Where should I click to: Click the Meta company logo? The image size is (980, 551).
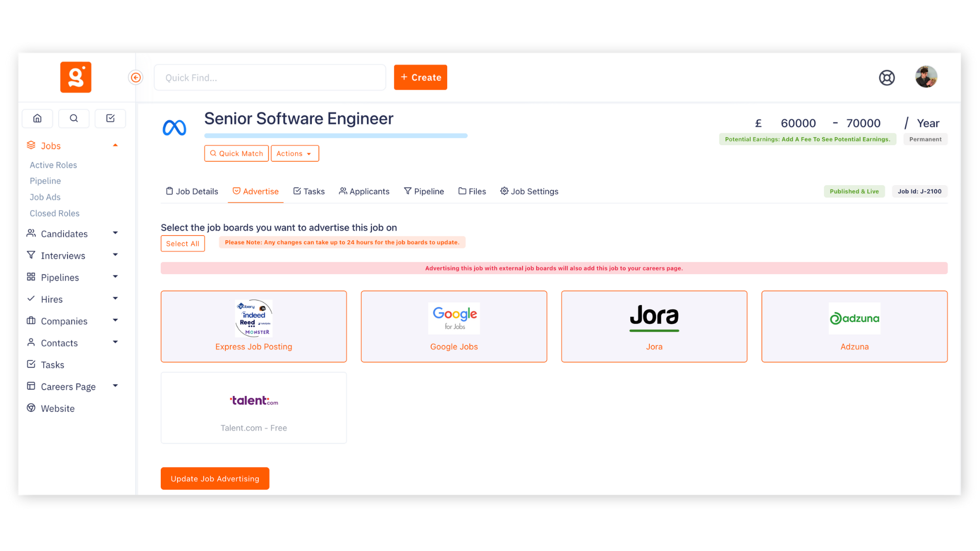(175, 128)
